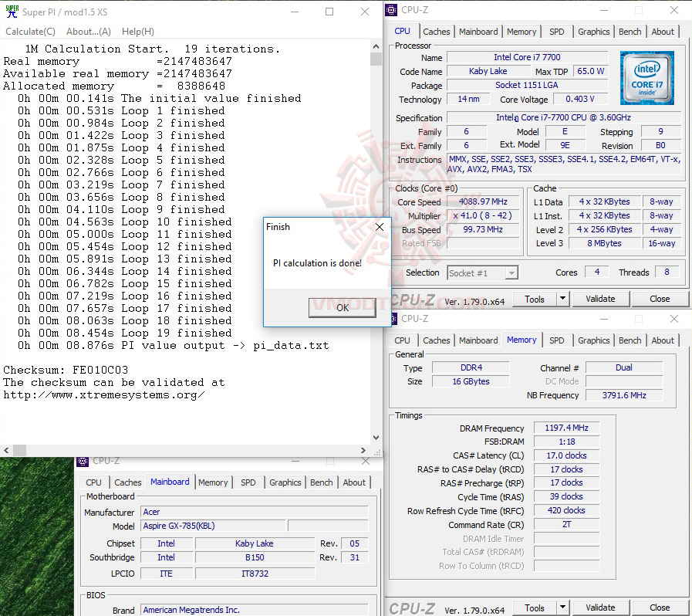
Task: Click the Southbridge value B150
Action: [x=255, y=557]
